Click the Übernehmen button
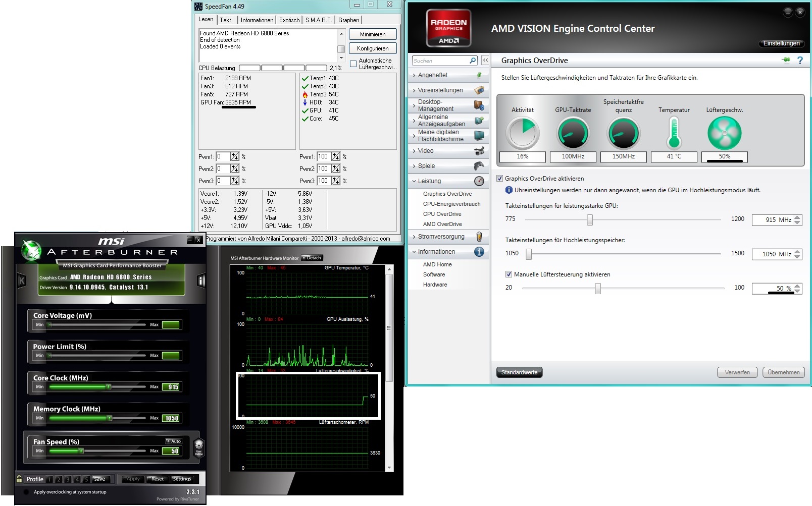 tap(784, 372)
